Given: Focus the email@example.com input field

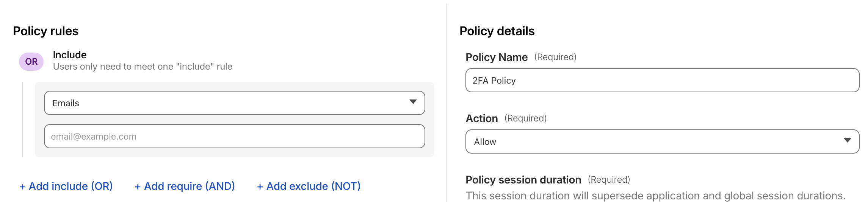Looking at the screenshot, I should point(234,136).
